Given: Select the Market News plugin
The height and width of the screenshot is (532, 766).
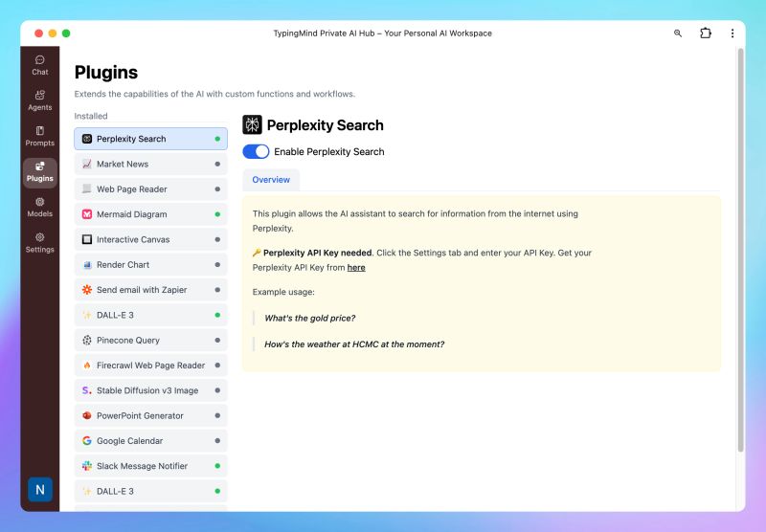Looking at the screenshot, I should [x=151, y=164].
